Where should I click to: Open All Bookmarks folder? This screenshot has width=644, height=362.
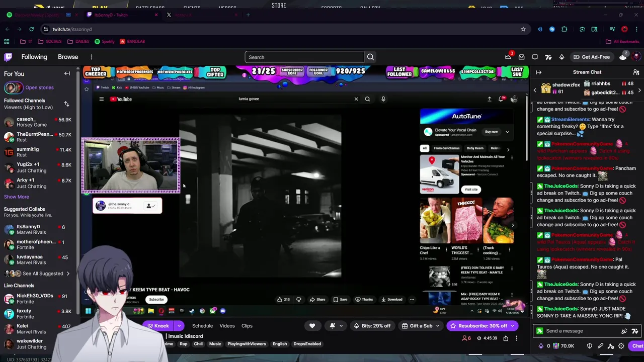click(622, 41)
